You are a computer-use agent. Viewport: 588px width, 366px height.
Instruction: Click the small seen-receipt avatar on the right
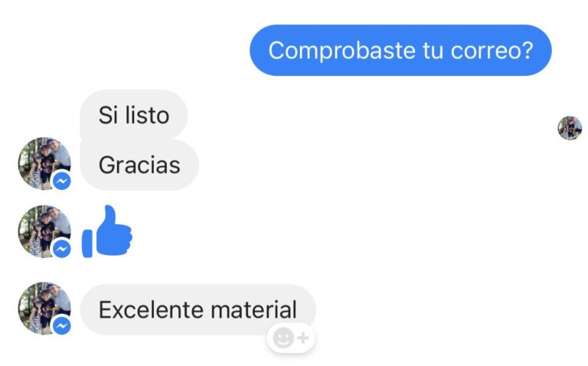[x=570, y=128]
